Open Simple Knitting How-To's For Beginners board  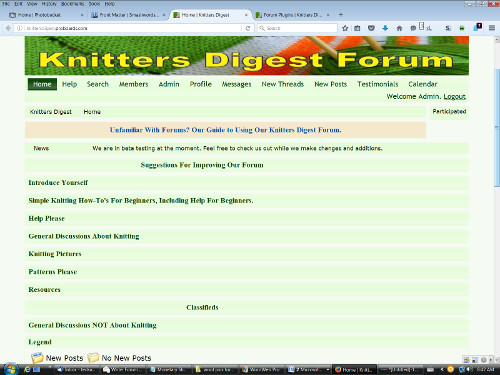coord(141,201)
